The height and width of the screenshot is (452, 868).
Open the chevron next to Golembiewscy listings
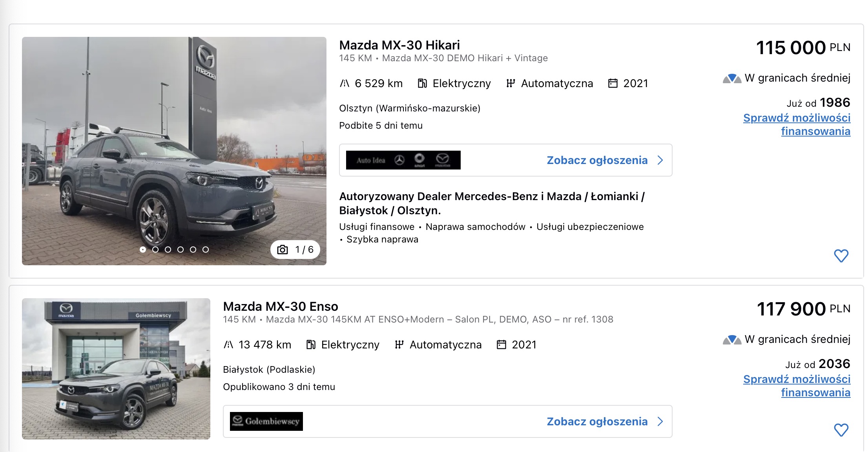660,421
